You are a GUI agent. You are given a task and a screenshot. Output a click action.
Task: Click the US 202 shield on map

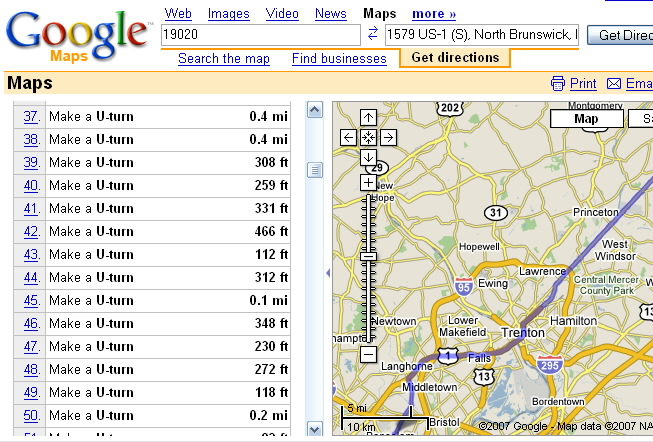point(450,108)
